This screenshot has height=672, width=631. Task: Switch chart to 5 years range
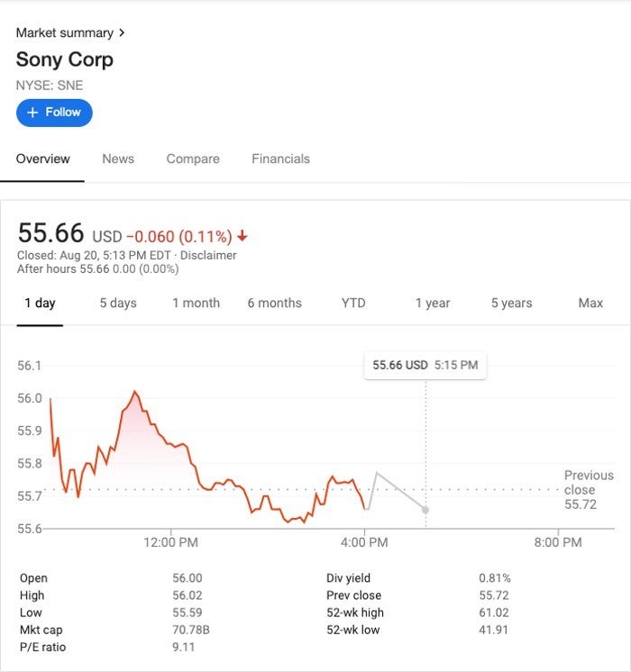pos(511,303)
